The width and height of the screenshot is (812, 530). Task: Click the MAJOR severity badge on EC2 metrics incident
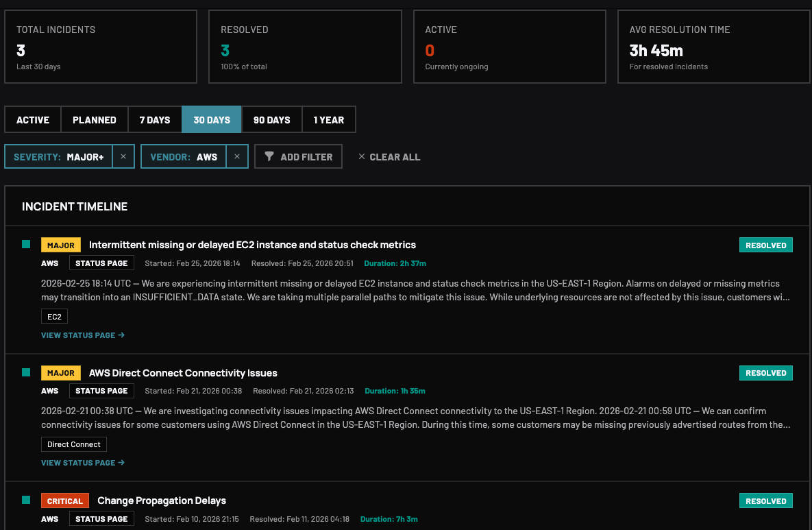click(x=60, y=244)
